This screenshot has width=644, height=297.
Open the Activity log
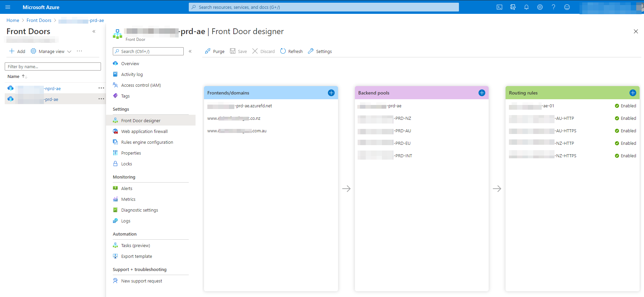point(132,74)
